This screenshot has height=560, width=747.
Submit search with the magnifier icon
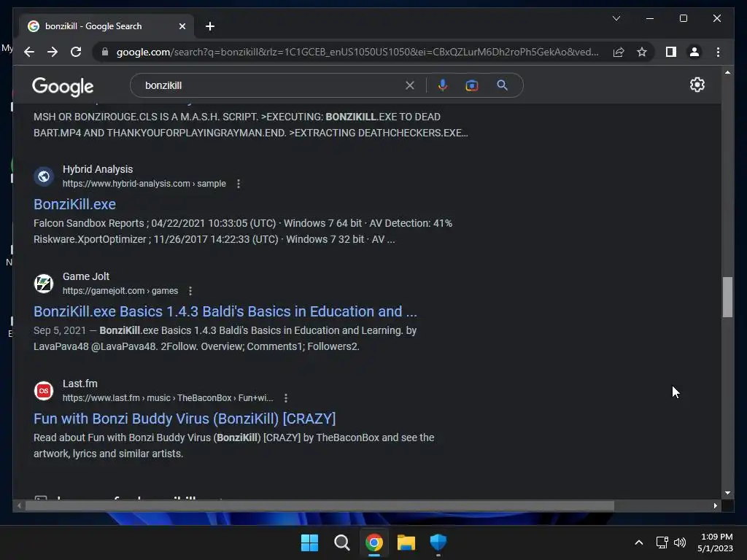click(502, 85)
